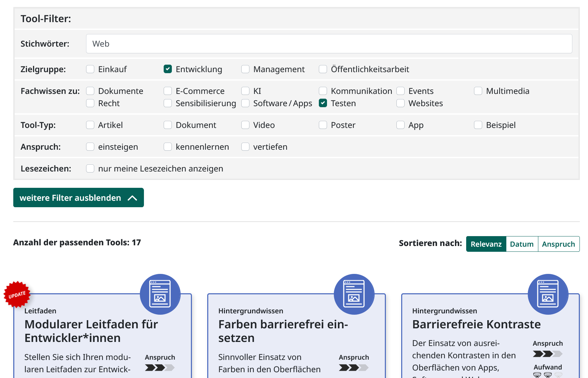Screen dimensions: 588x378
Task: Check the Öffentlichkeitsarbeit checkbox
Action: click(323, 69)
